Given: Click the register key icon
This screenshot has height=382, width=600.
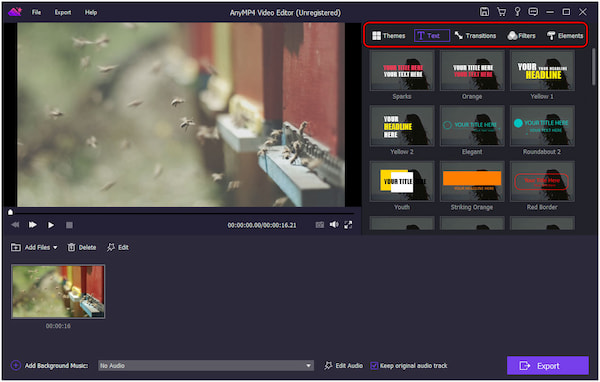Looking at the screenshot, I should point(517,12).
